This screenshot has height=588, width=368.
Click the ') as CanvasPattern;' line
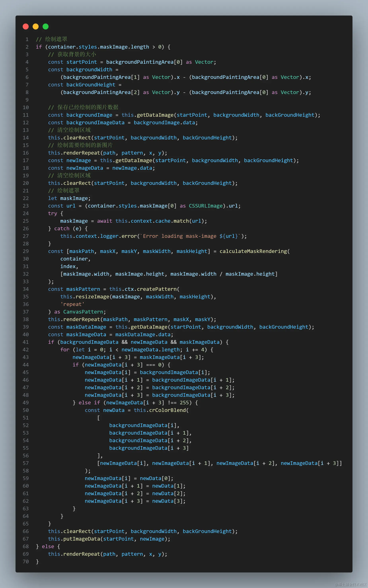coord(77,312)
